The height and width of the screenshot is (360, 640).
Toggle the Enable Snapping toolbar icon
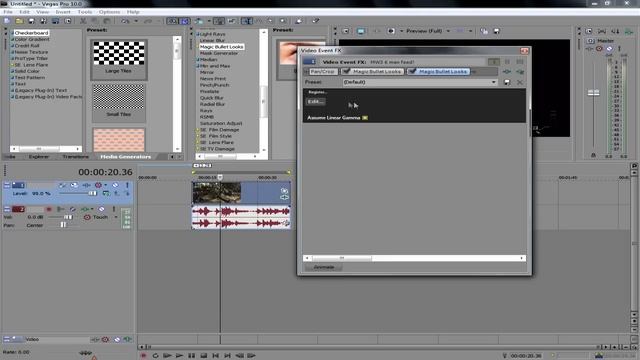pyautogui.click(x=173, y=21)
